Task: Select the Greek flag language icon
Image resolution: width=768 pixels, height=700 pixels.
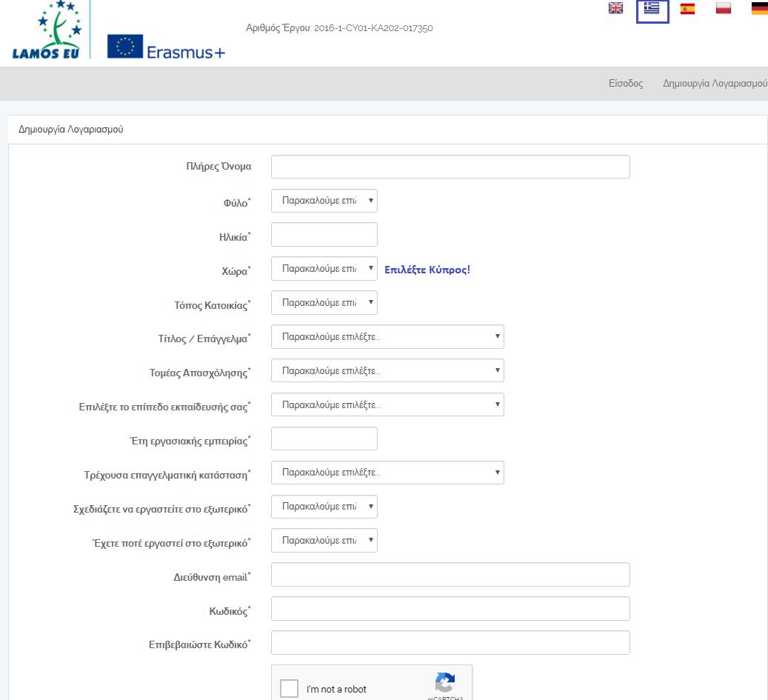Action: tap(652, 8)
